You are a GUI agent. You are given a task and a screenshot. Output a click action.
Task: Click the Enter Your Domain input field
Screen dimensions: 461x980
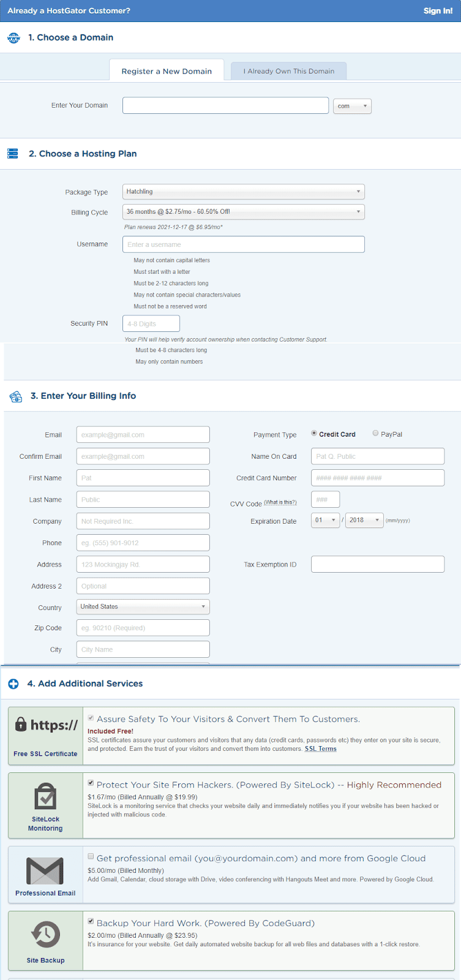[225, 105]
